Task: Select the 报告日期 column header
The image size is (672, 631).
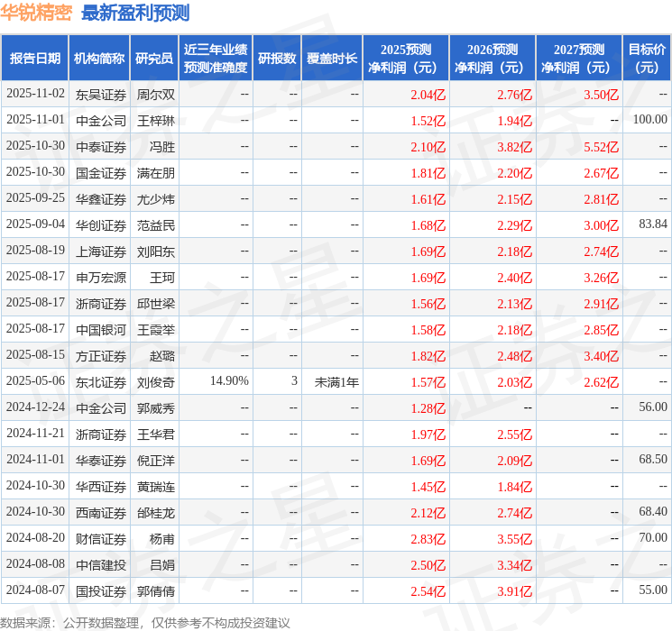Action: point(34,59)
